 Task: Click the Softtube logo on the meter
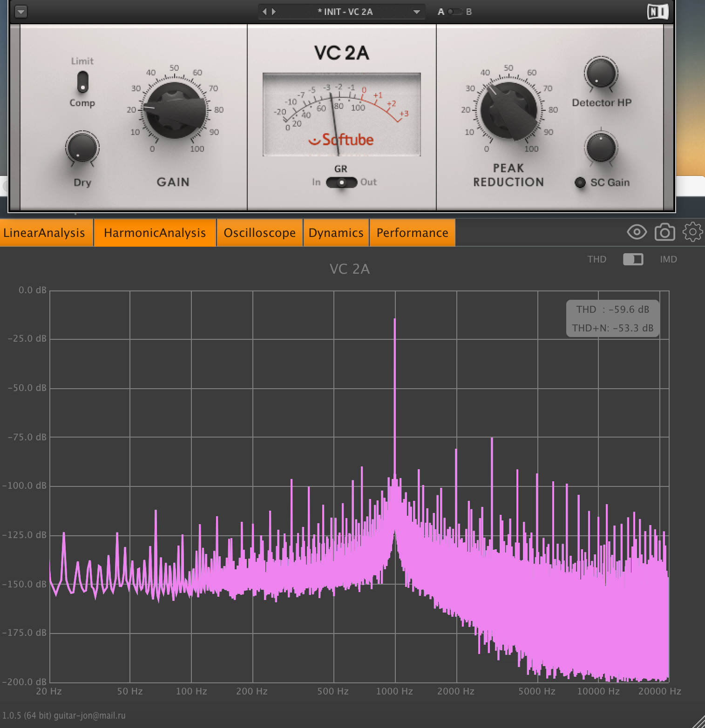coord(341,139)
